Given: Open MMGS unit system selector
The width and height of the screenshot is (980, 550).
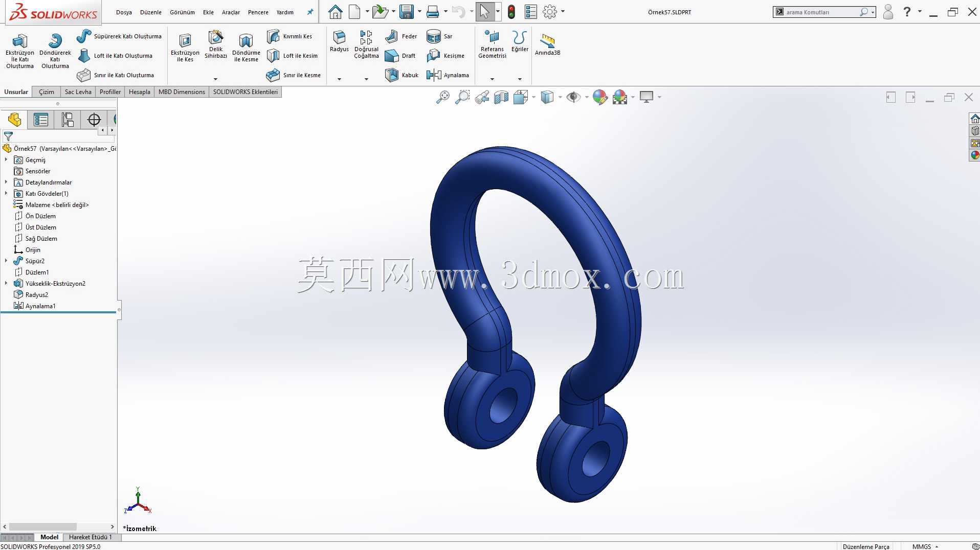Looking at the screenshot, I should pos(925,546).
